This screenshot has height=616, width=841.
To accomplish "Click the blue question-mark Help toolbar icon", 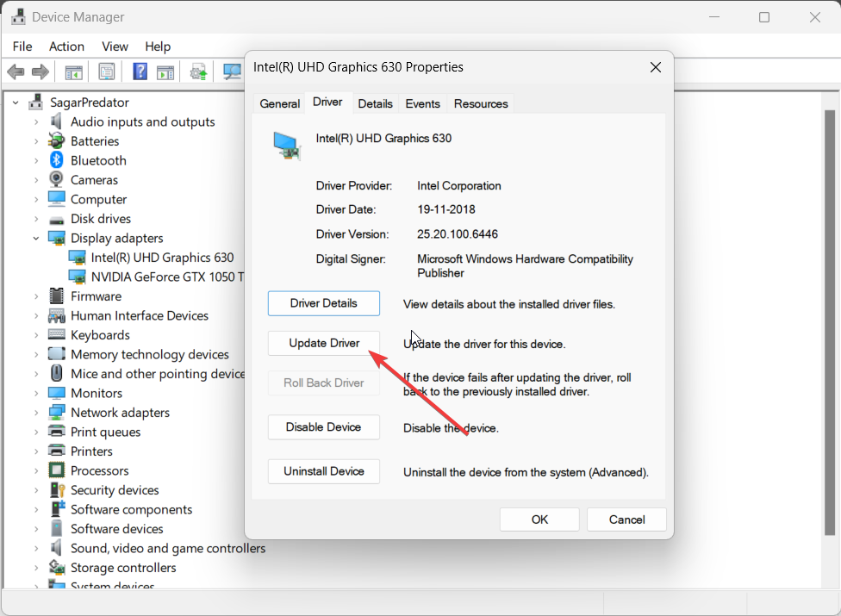I will [x=140, y=72].
